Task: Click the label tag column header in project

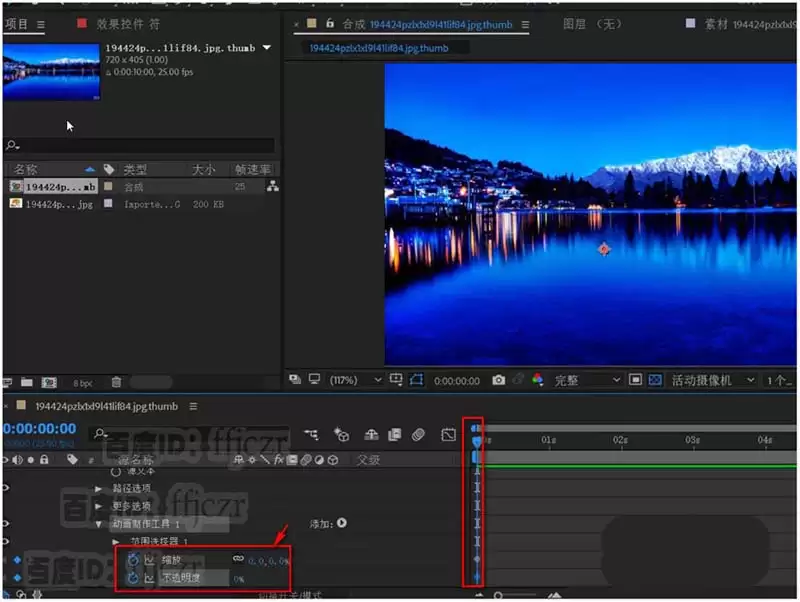Action: [109, 169]
